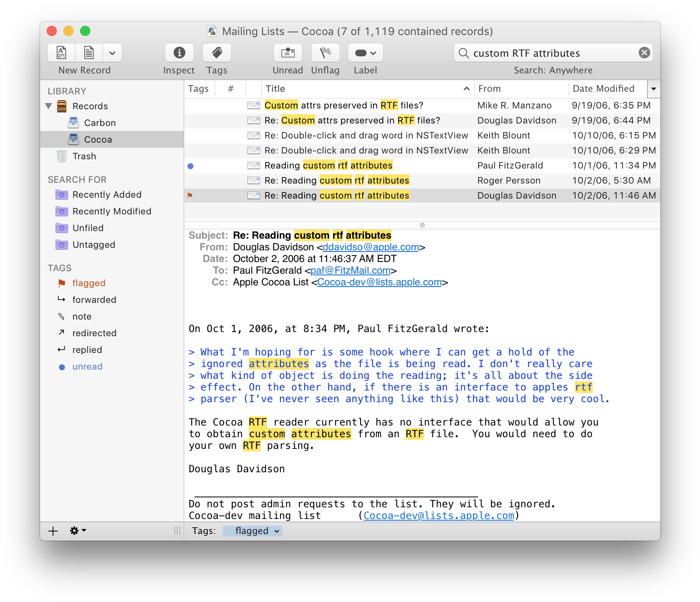Sort records by Date Modified column
Viewport: 700px width, 602px height.
click(x=604, y=89)
